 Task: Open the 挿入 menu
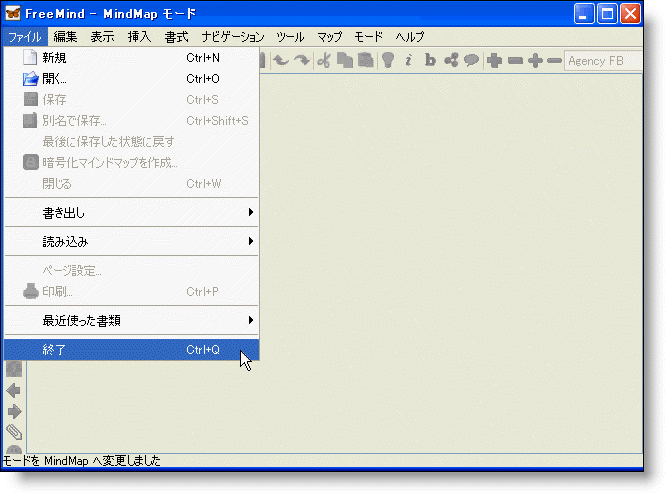(139, 37)
